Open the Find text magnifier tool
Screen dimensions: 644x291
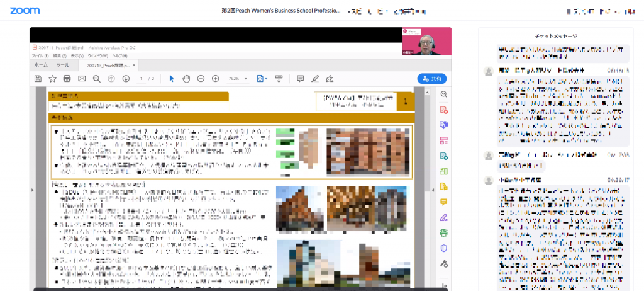click(96, 79)
